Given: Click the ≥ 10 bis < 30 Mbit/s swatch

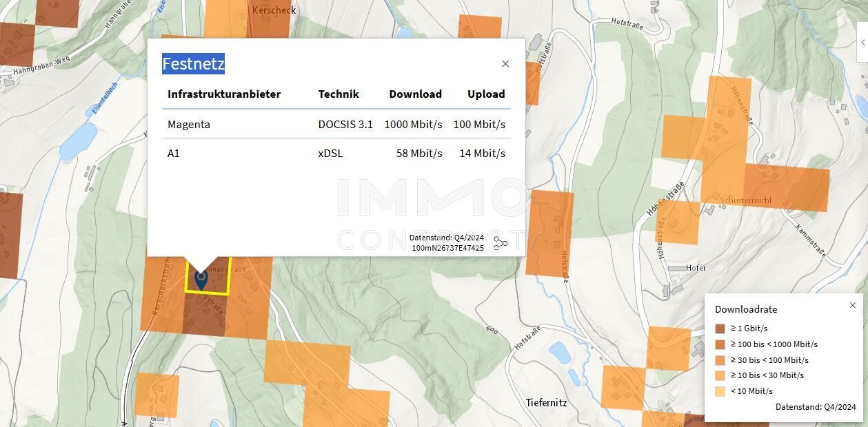Looking at the screenshot, I should 720,375.
